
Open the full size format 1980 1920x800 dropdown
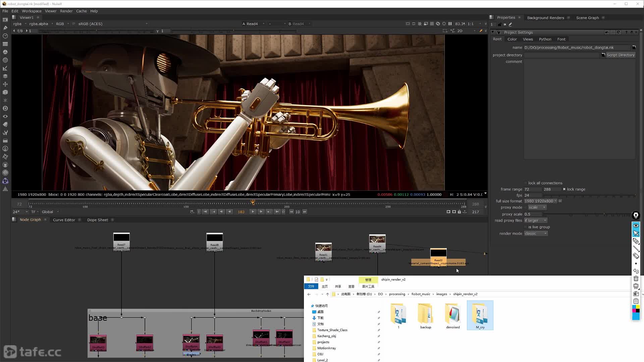tap(540, 201)
